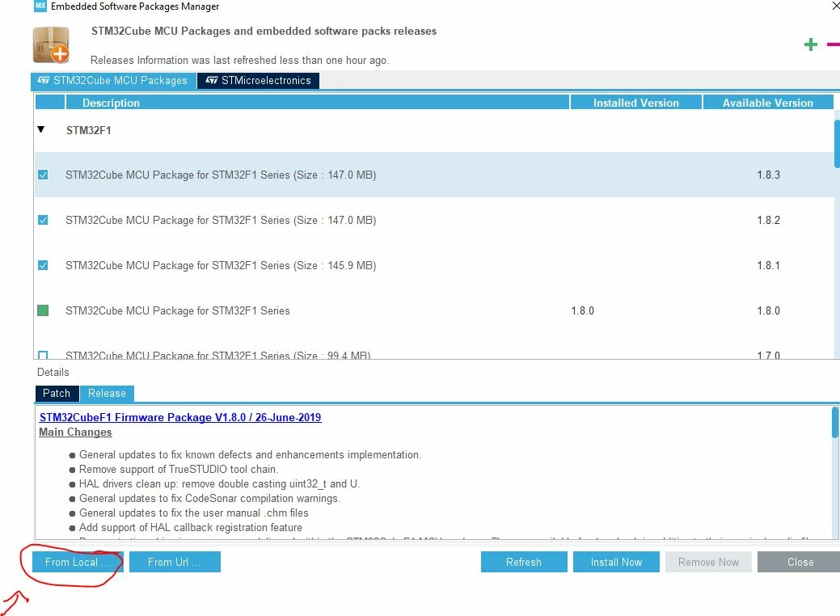Click the Refresh button

(524, 562)
